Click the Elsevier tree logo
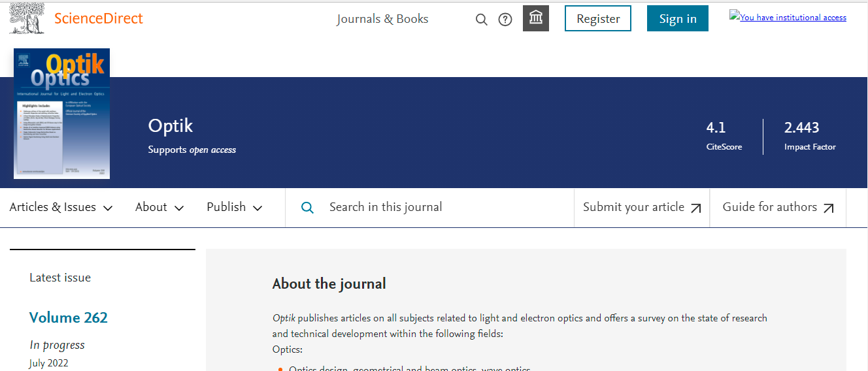Screen dimensions: 868x371 click(27, 18)
